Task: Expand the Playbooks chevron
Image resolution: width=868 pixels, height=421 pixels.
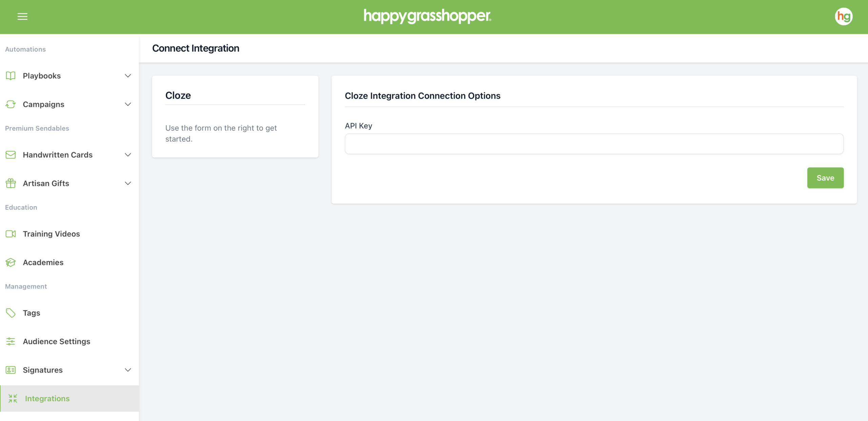Action: 128,76
